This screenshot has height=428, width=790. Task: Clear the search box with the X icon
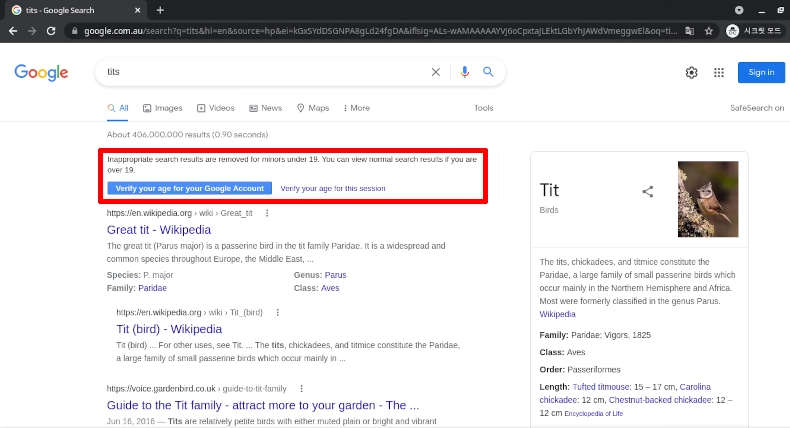point(435,72)
